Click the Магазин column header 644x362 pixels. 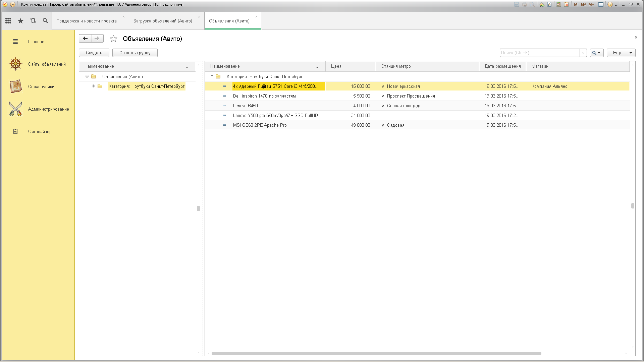point(578,66)
